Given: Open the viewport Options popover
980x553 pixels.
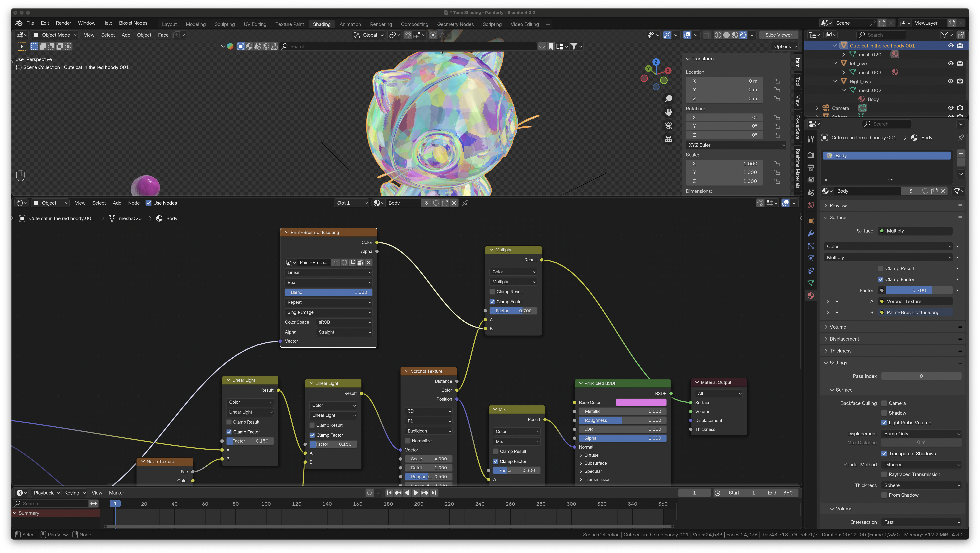Looking at the screenshot, I should point(785,46).
